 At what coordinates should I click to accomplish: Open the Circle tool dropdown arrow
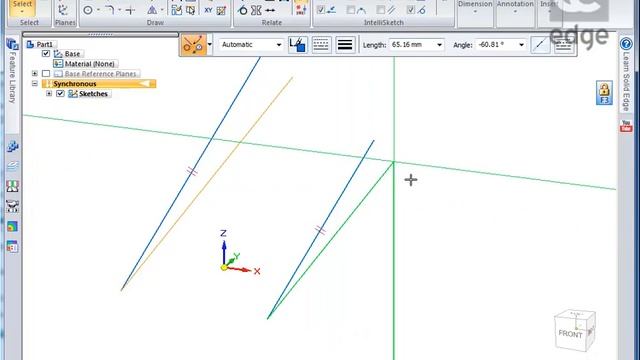pos(98,10)
